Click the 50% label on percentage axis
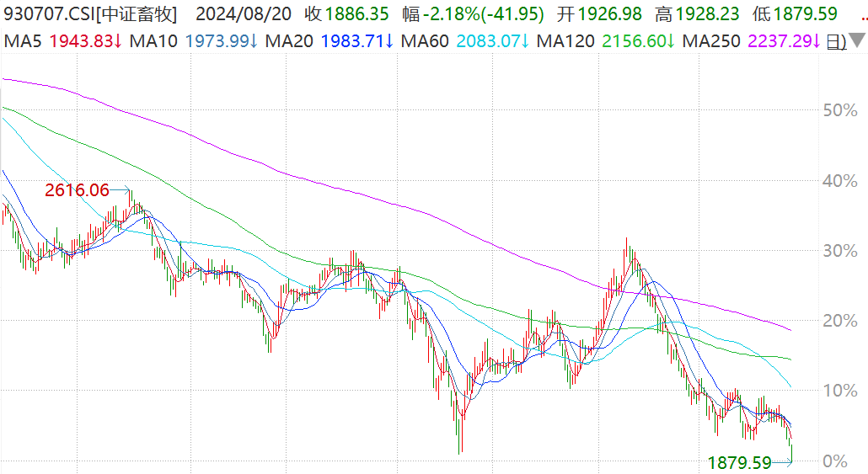 pos(839,110)
